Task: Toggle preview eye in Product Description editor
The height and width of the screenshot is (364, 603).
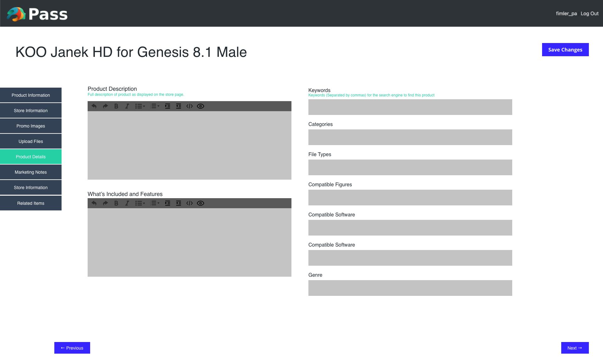Action: [200, 106]
